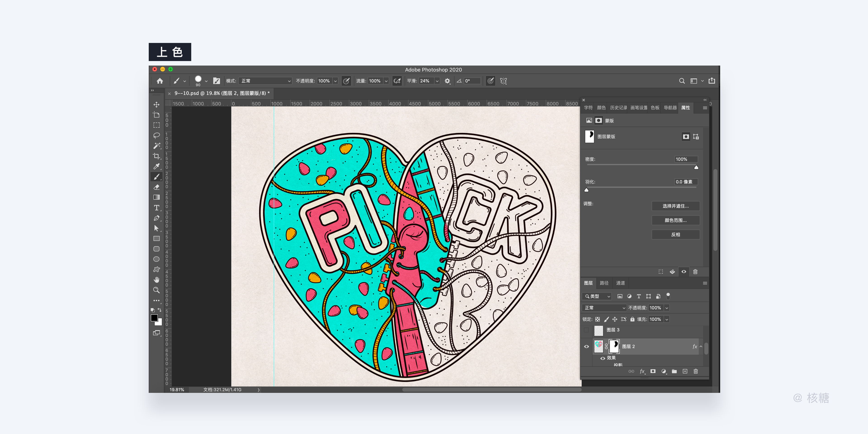Select the Move tool
The image size is (868, 434).
coord(156,105)
